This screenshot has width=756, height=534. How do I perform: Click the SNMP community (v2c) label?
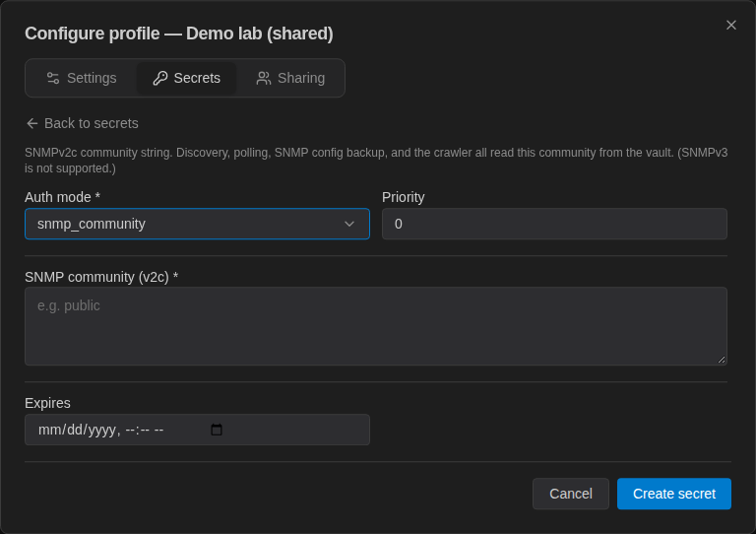click(x=101, y=278)
